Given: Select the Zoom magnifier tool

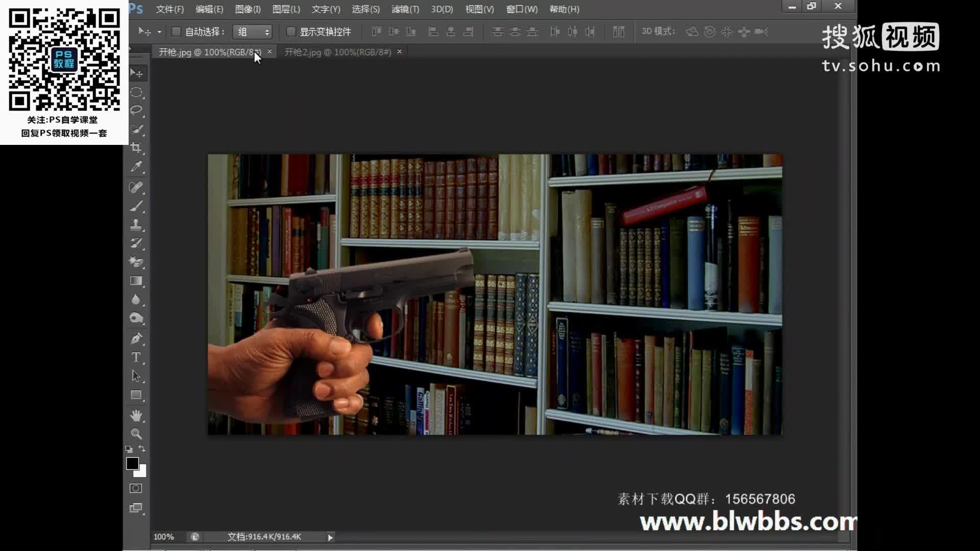Looking at the screenshot, I should (136, 434).
